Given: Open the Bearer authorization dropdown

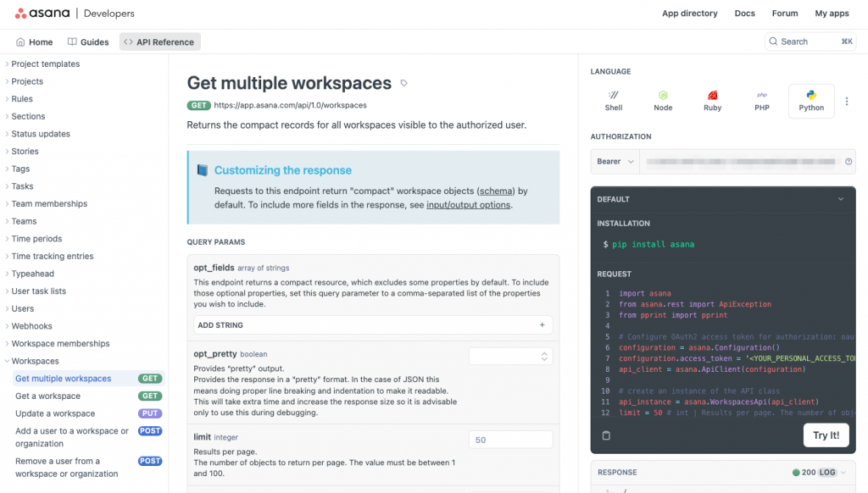Looking at the screenshot, I should pyautogui.click(x=615, y=162).
